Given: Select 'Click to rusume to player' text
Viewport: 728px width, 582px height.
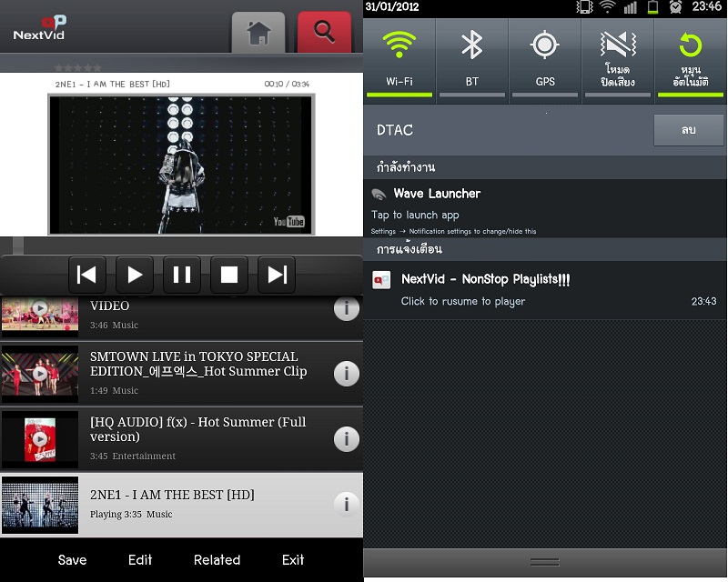Looking at the screenshot, I should coord(463,301).
